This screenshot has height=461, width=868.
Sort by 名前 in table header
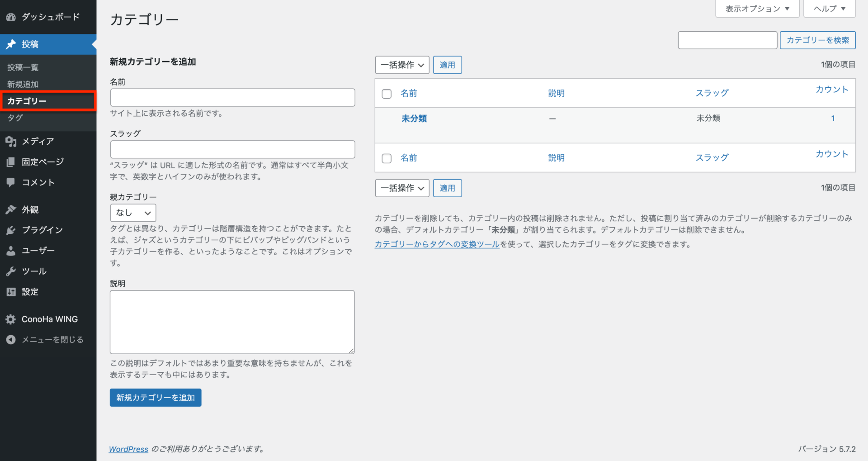pos(409,93)
